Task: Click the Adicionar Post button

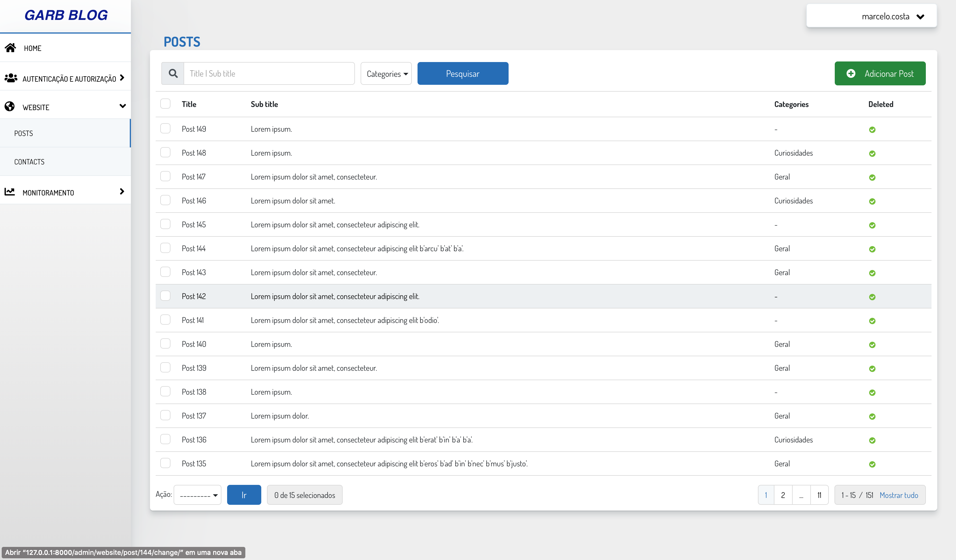Action: [880, 74]
